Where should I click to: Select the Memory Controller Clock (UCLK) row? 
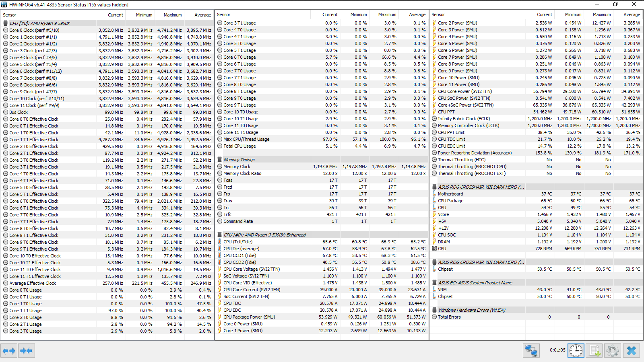pos(536,125)
